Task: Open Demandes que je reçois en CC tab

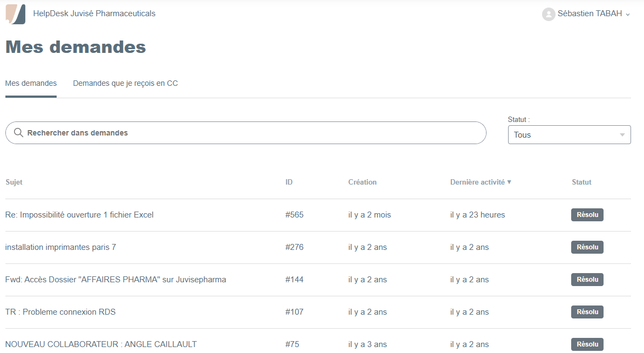Action: [x=125, y=84]
